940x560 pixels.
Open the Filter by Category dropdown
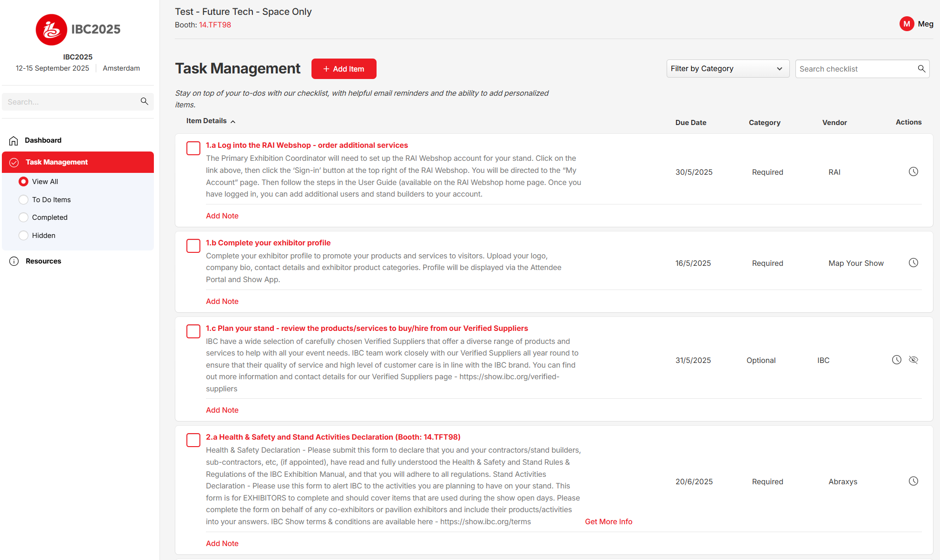pos(727,69)
